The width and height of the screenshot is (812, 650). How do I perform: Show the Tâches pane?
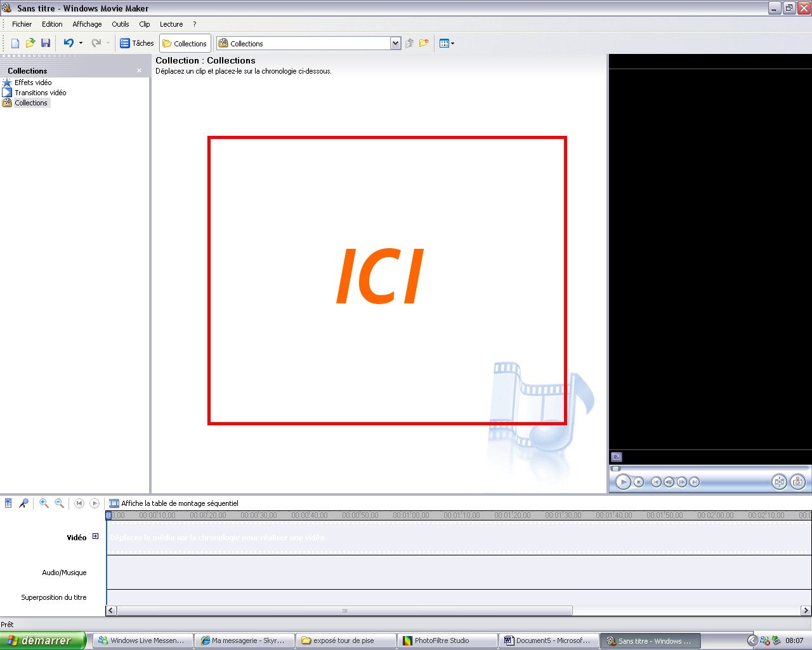pos(137,43)
